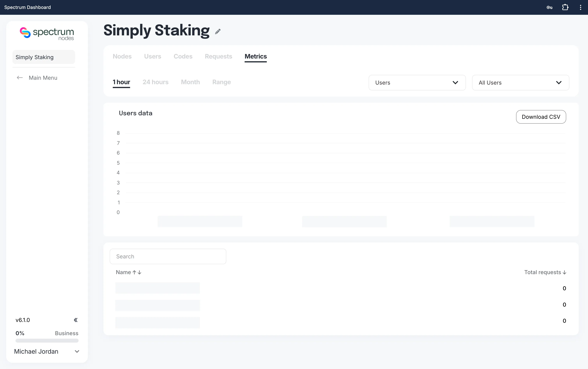This screenshot has width=588, height=369.
Task: Switch to the Users tab
Action: 153,56
